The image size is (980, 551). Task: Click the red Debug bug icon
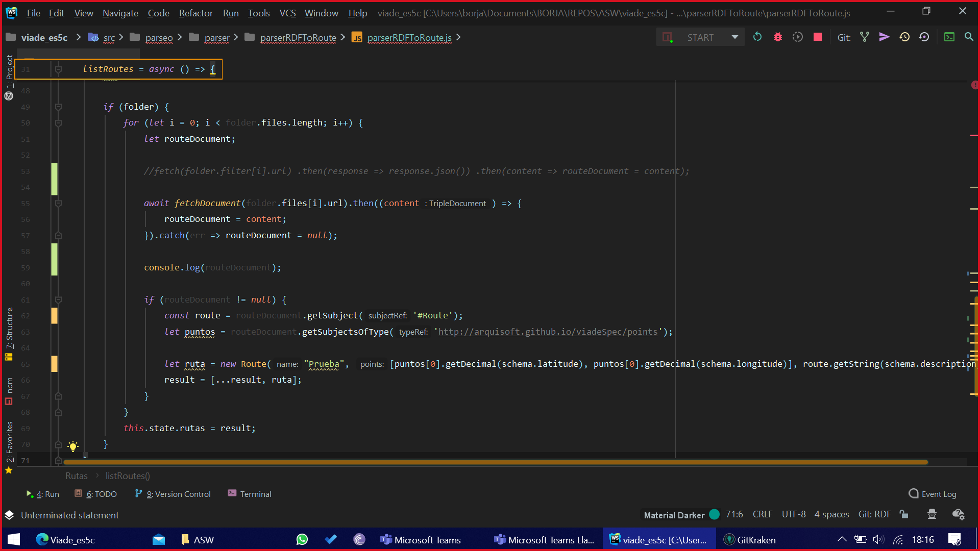[x=777, y=37]
